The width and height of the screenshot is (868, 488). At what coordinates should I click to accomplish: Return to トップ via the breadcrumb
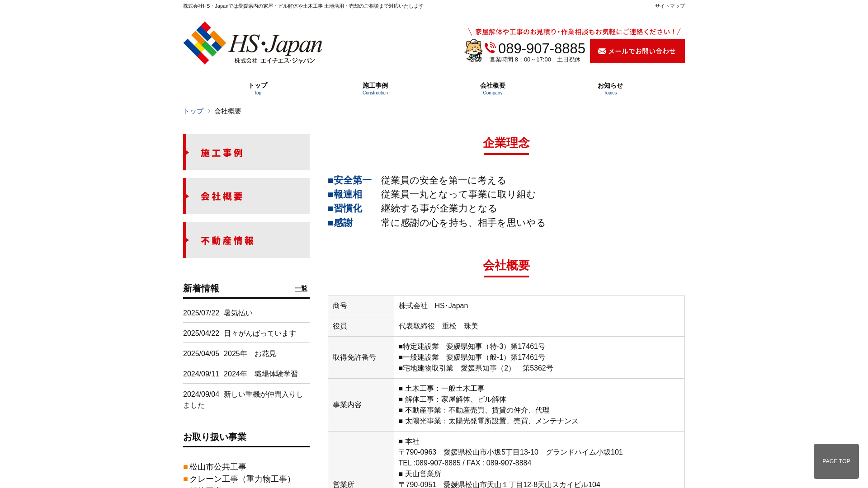(193, 111)
